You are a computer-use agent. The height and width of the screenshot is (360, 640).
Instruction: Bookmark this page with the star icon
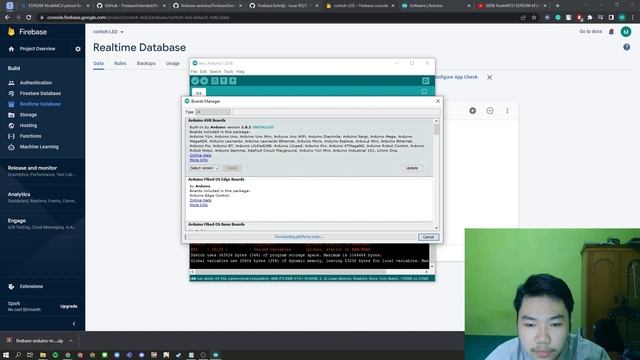point(534,18)
